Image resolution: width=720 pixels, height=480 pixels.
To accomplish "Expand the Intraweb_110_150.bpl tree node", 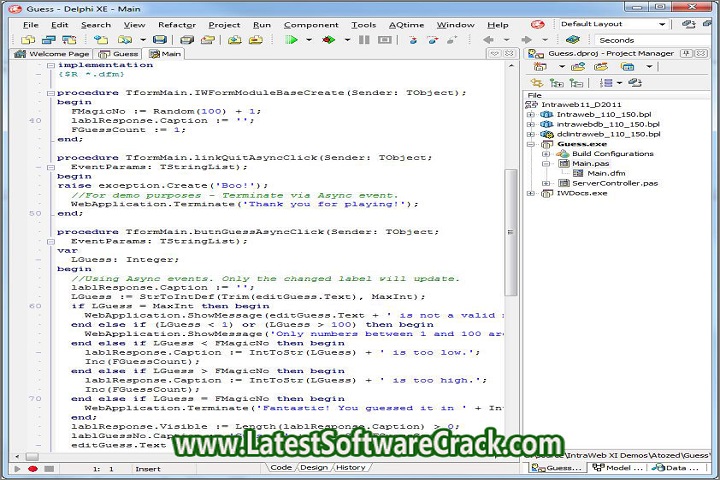I will pos(531,115).
